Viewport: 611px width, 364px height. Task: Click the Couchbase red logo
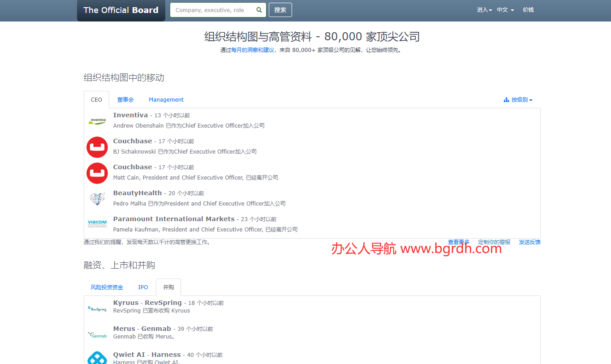point(97,147)
